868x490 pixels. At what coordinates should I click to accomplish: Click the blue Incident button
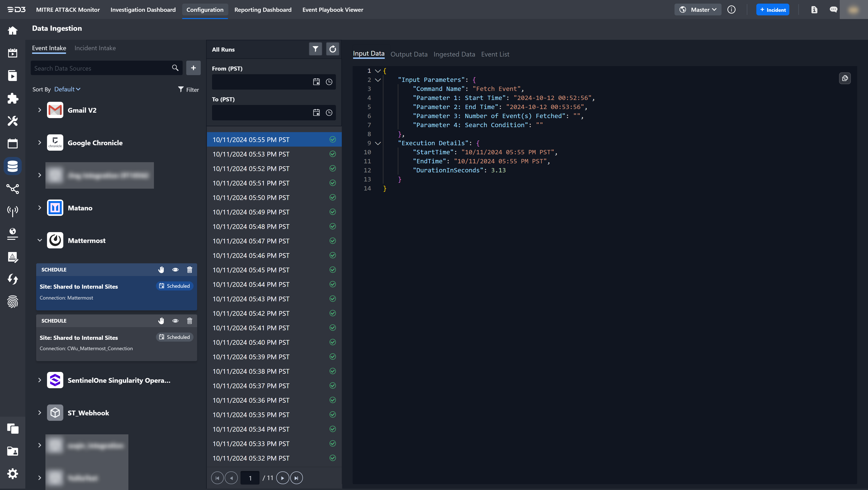[772, 10]
